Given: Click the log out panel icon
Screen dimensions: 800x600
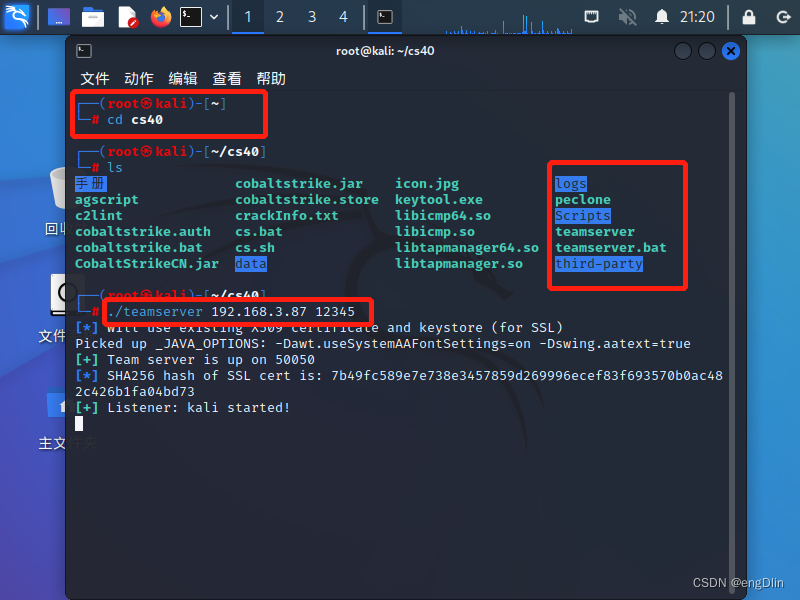Looking at the screenshot, I should pos(783,17).
